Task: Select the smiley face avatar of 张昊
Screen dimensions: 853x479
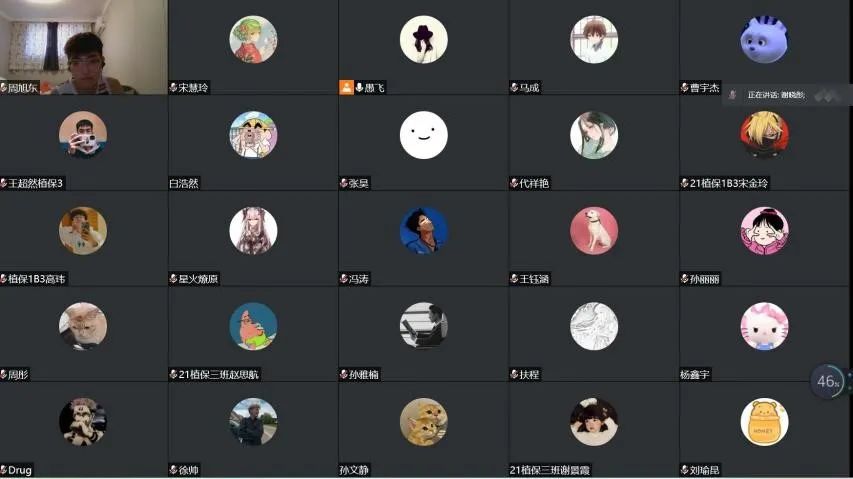Action: coord(423,135)
